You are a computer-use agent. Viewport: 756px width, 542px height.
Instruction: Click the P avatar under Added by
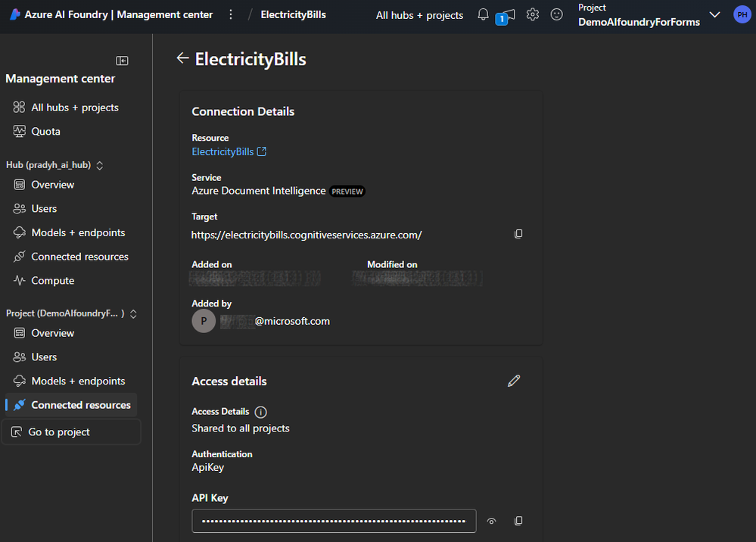click(204, 321)
